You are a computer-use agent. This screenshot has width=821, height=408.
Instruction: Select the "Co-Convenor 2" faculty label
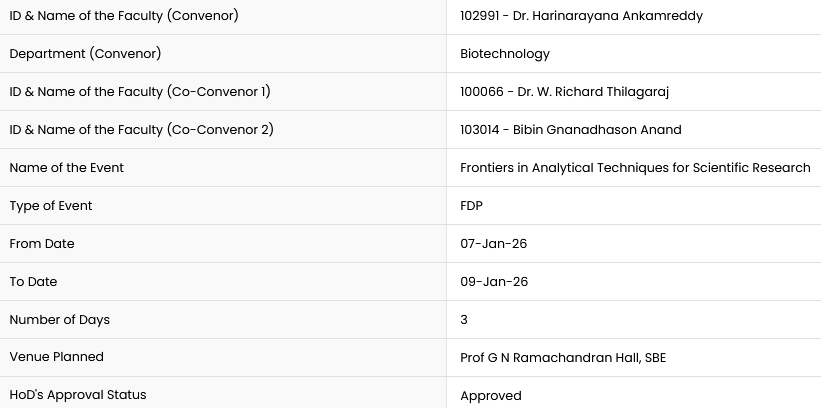coord(141,130)
